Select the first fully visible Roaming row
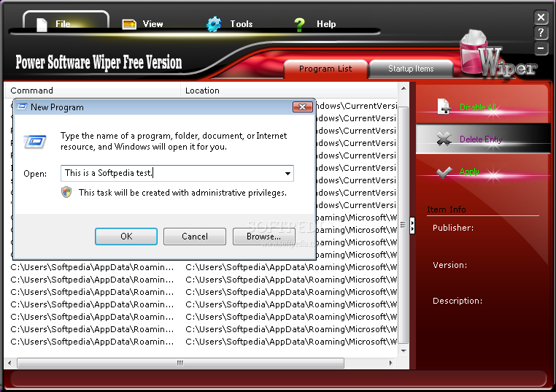The height and width of the screenshot is (392, 556). coord(203,267)
